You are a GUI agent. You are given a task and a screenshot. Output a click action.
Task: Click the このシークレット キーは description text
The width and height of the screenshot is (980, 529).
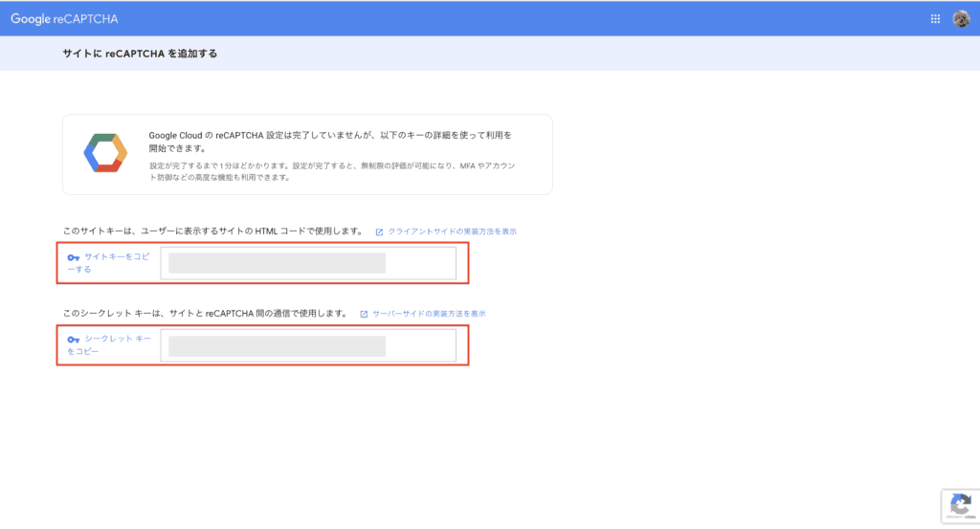(x=205, y=314)
